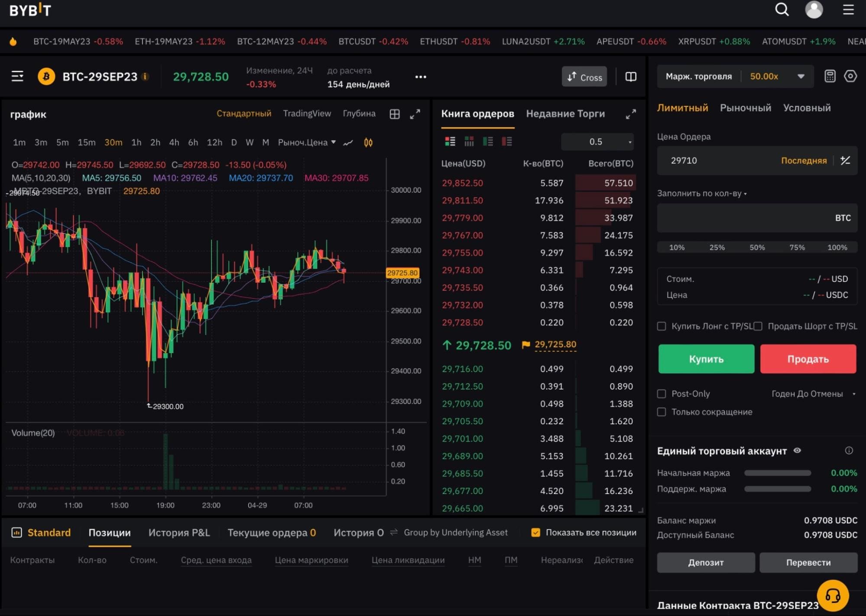Screen dimensions: 866x616
Task: Open the contract list menu icon
Action: pyautogui.click(x=17, y=77)
